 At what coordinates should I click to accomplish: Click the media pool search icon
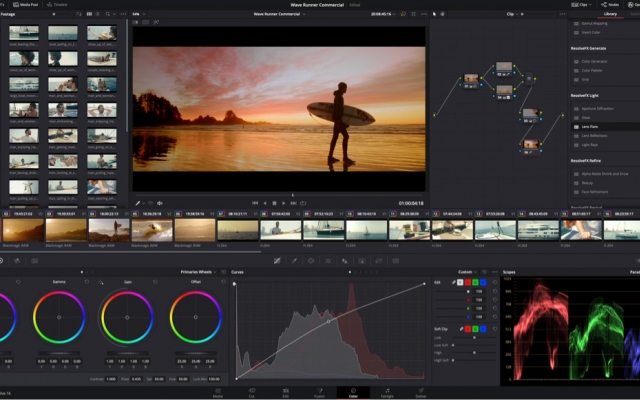[x=107, y=14]
